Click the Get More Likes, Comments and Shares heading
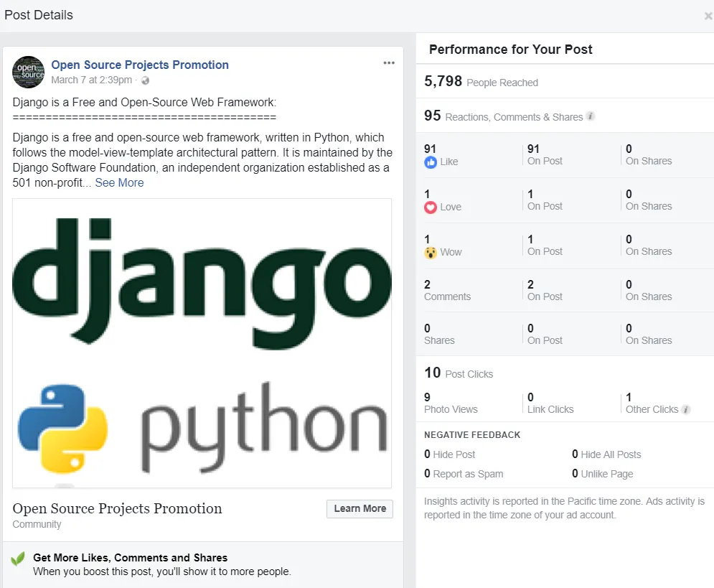 pos(130,557)
